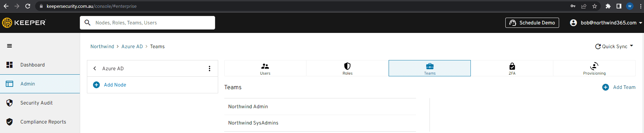Click the Keeper logo
The height and width of the screenshot is (133, 644).
tap(24, 23)
